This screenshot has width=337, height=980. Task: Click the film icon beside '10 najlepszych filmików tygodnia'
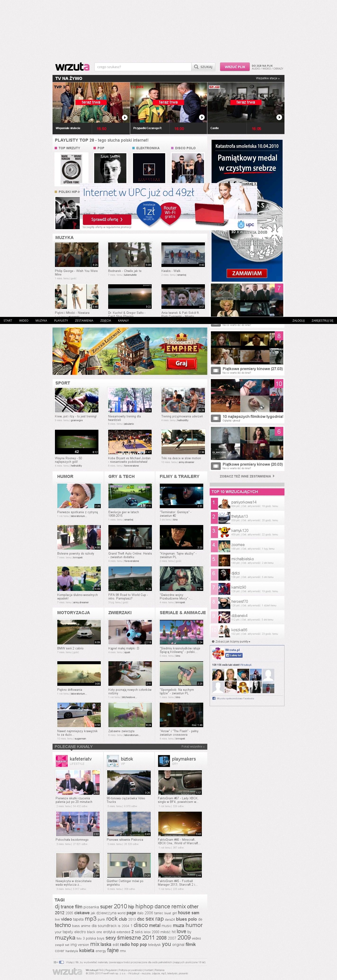(216, 418)
